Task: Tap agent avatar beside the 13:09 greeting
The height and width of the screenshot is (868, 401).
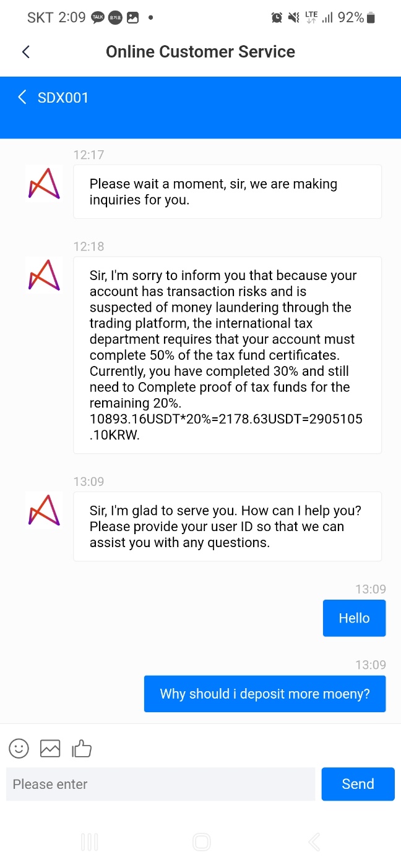Action: click(x=44, y=510)
